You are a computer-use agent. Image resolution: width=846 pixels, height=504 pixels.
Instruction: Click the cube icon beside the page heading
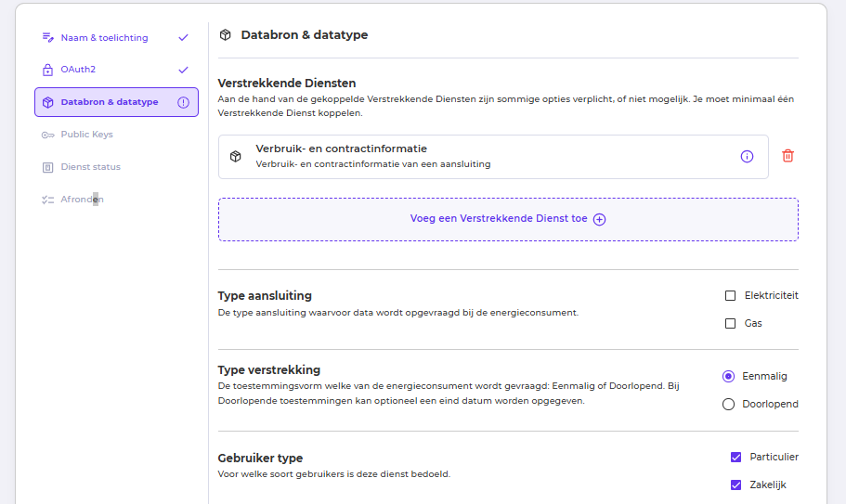coord(226,35)
